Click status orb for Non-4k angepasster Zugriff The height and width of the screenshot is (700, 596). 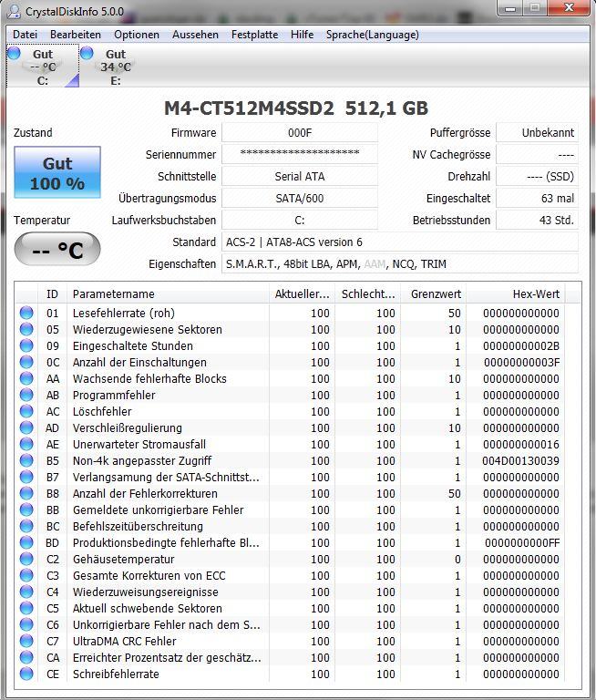coord(26,460)
